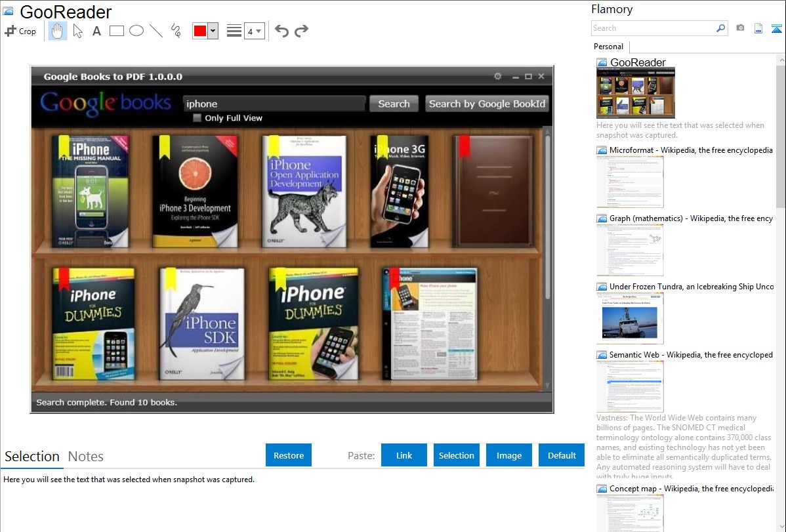Open the iPhone Open Application Development book

click(304, 191)
